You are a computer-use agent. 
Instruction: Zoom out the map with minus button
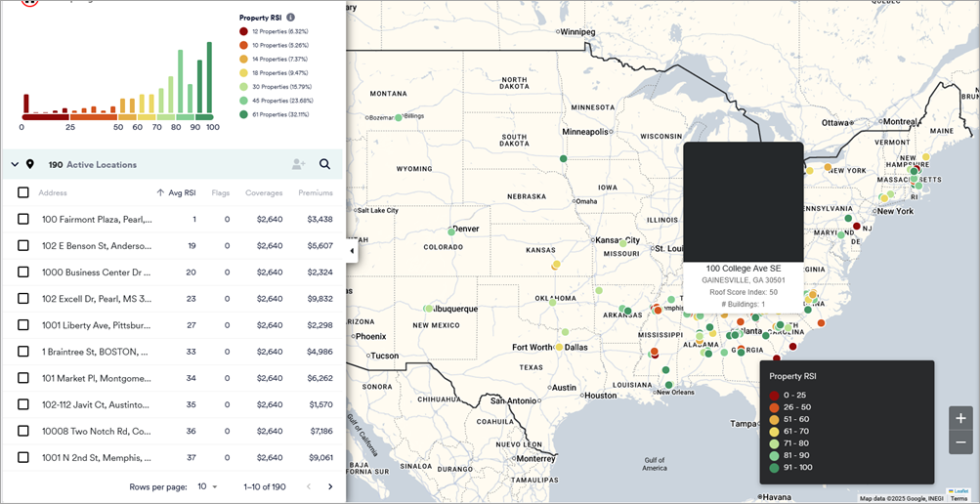pyautogui.click(x=960, y=442)
